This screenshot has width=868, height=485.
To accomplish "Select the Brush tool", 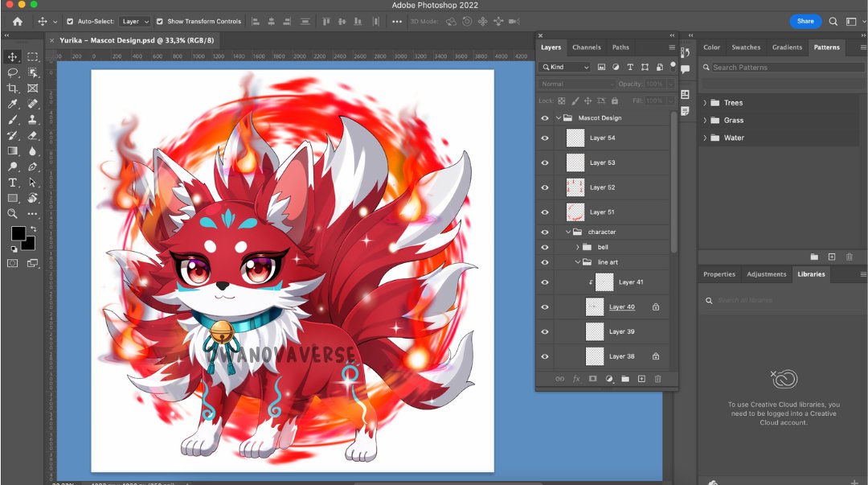I will point(12,120).
